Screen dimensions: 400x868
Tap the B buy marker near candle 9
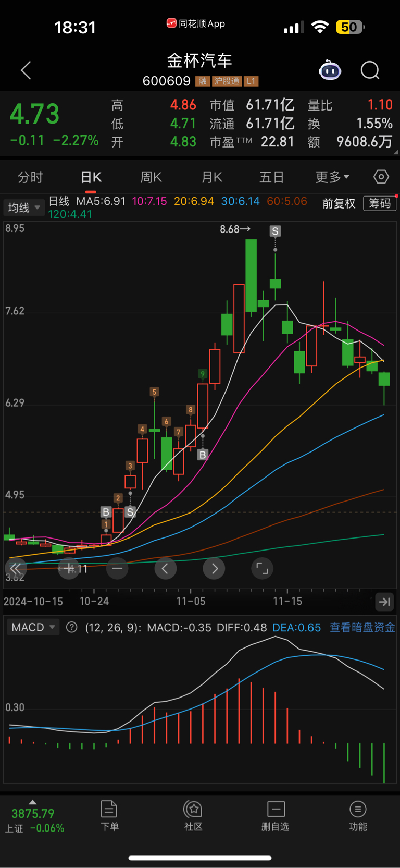click(203, 455)
